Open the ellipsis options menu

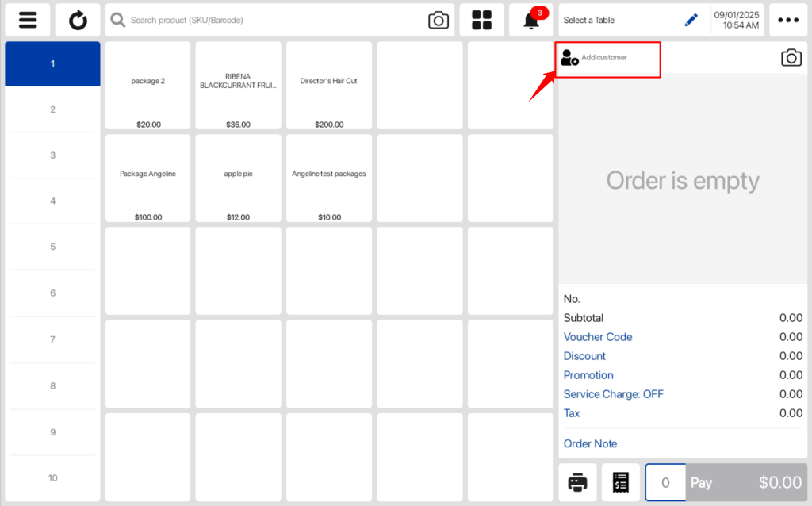(x=788, y=20)
